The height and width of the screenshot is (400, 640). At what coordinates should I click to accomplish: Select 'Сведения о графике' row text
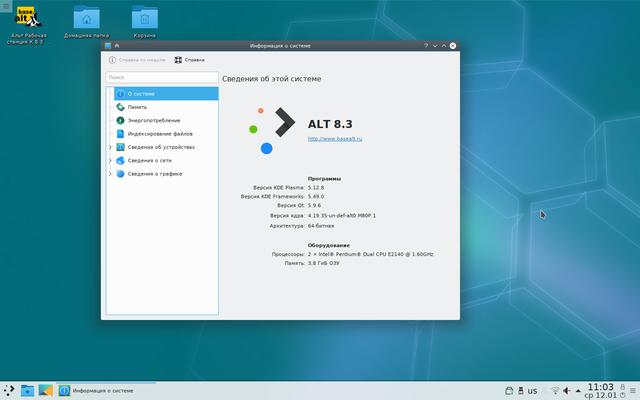[155, 174]
